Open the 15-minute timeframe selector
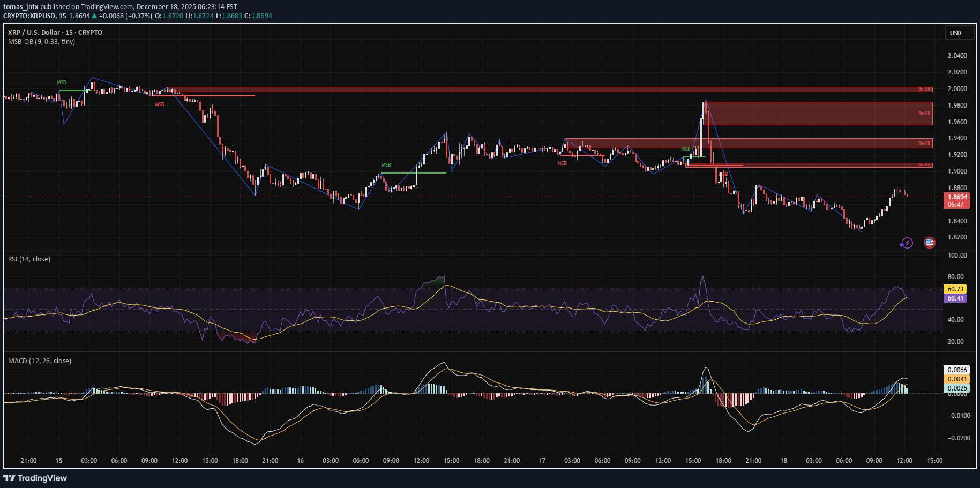The image size is (980, 488). tap(69, 32)
